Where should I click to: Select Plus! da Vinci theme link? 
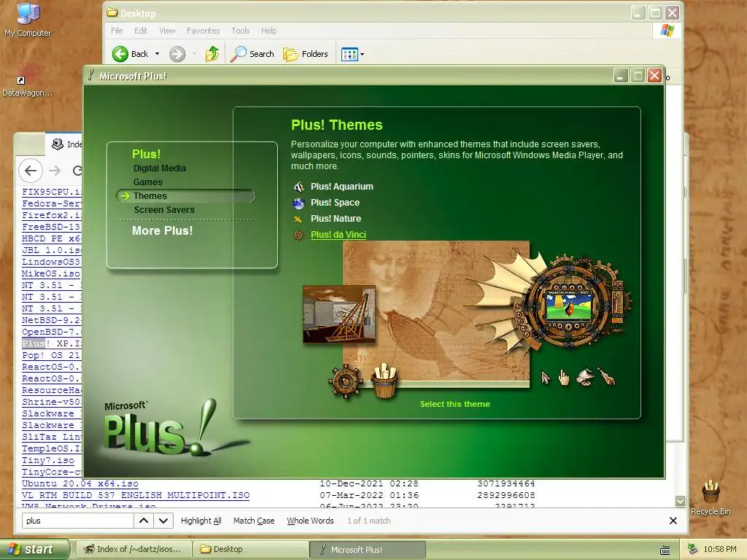[x=338, y=235]
